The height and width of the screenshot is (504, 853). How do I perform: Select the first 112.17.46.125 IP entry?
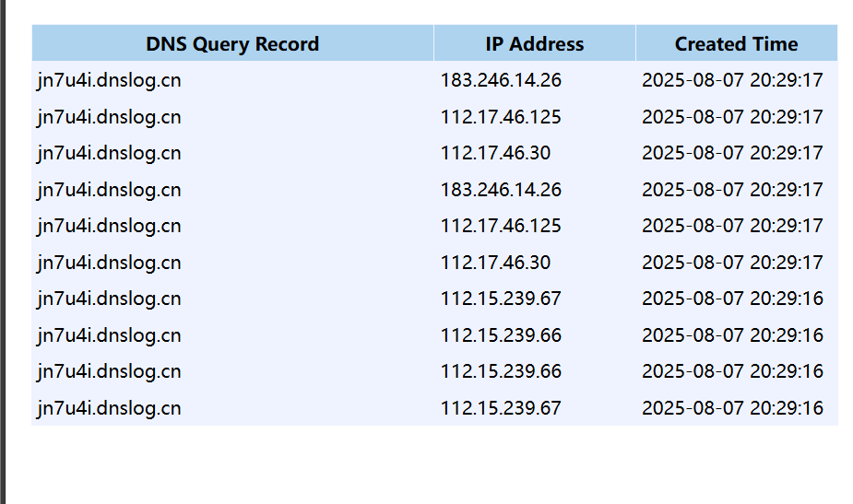pyautogui.click(x=501, y=117)
